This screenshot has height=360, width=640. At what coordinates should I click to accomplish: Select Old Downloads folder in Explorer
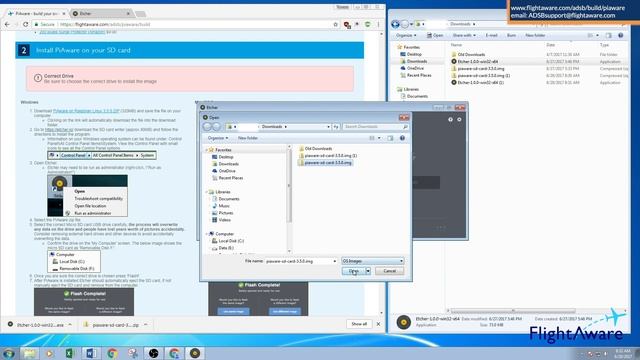[x=468, y=54]
